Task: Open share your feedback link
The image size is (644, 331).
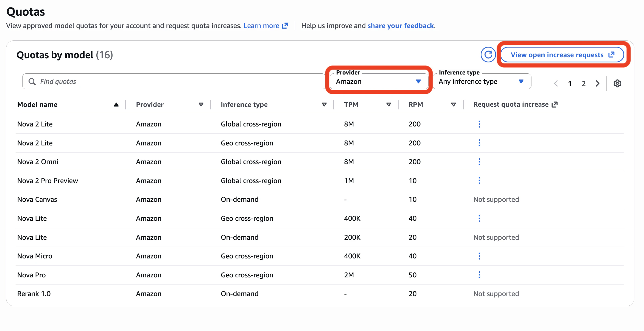Action: coord(401,26)
